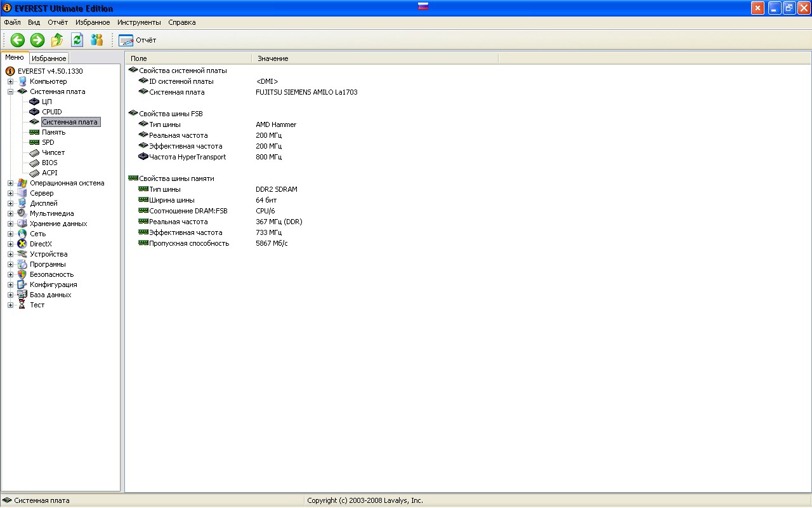The image size is (812, 508).
Task: Expand the Хранение данных node
Action: (10, 224)
